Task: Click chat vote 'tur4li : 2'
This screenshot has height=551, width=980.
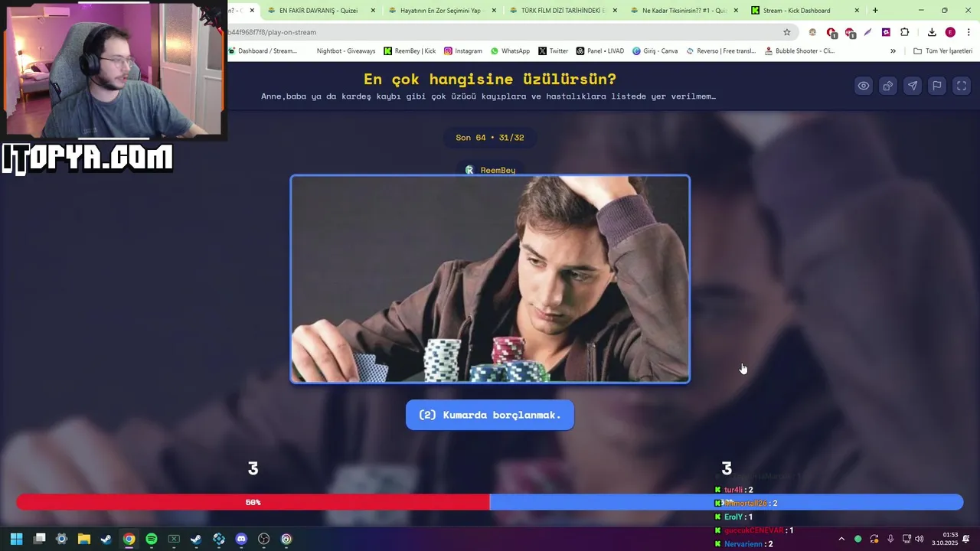Action: point(733,490)
